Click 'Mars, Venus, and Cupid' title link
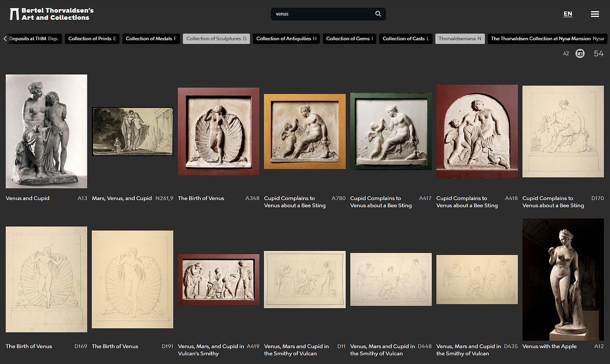Image resolution: width=610 pixels, height=364 pixels. click(122, 198)
